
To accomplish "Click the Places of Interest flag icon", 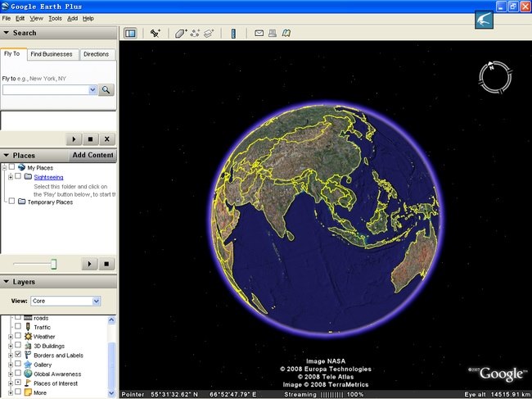I will coord(28,383).
